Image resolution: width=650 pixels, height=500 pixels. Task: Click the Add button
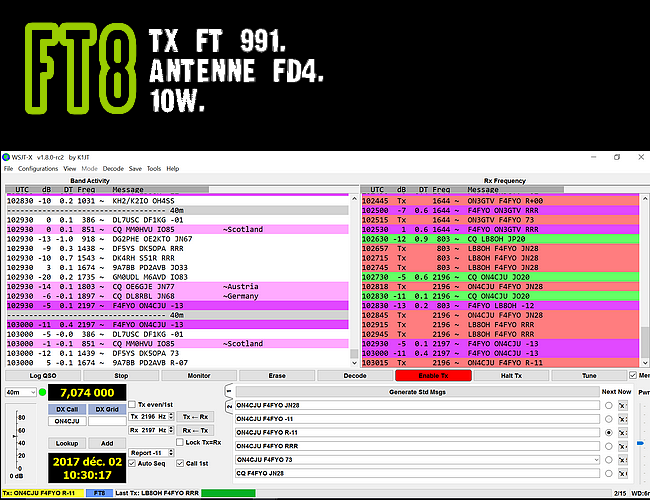(x=107, y=443)
